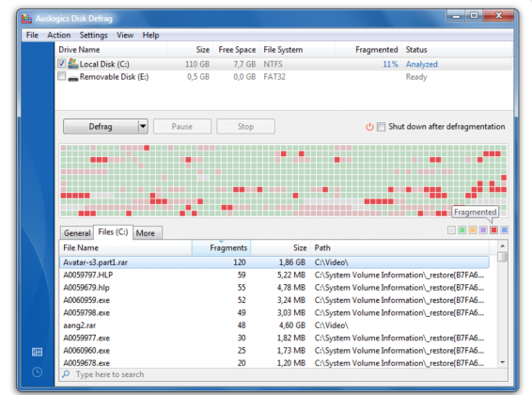Click the Analyzed status link
Screen dimensions: 532x395
[x=422, y=64]
